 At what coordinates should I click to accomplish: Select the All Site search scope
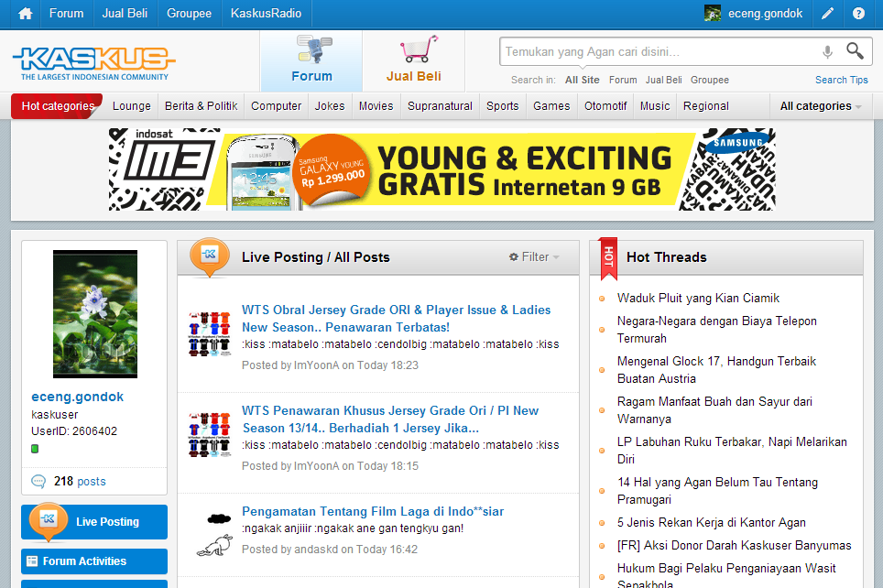pyautogui.click(x=583, y=80)
